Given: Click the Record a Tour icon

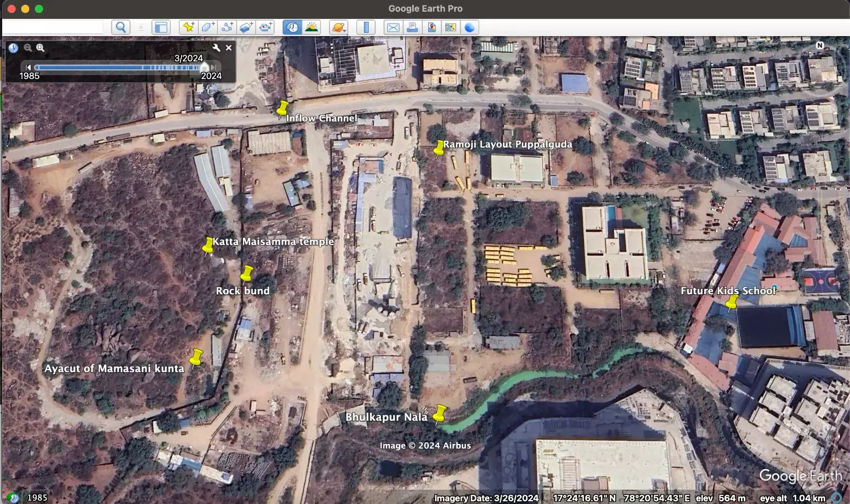Looking at the screenshot, I should (265, 28).
